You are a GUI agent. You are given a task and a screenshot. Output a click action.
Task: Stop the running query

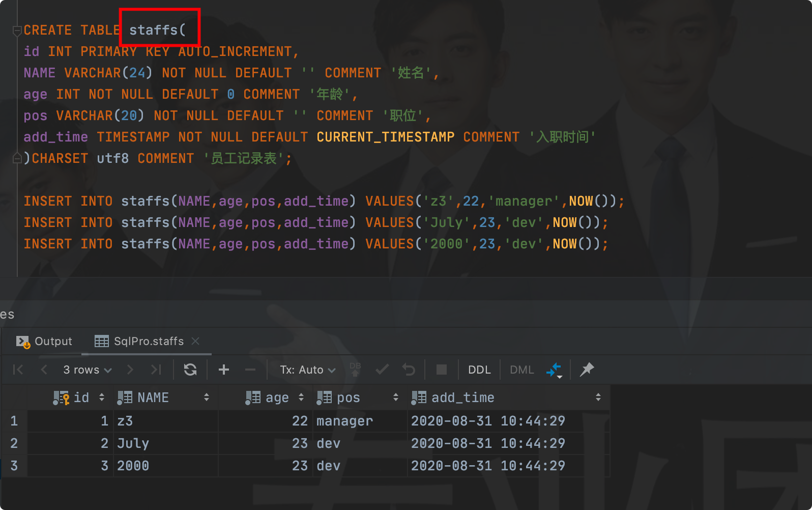pos(442,370)
